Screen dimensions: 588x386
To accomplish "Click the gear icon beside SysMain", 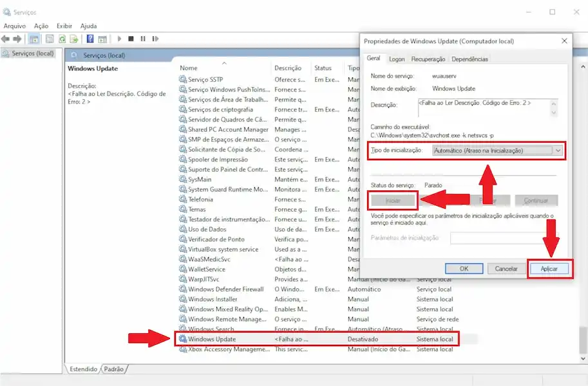I will point(183,179).
